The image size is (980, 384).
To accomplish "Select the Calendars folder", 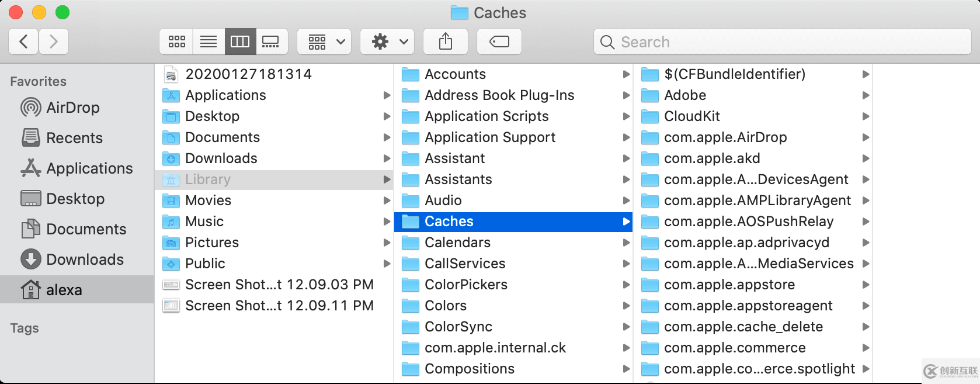I will click(514, 243).
